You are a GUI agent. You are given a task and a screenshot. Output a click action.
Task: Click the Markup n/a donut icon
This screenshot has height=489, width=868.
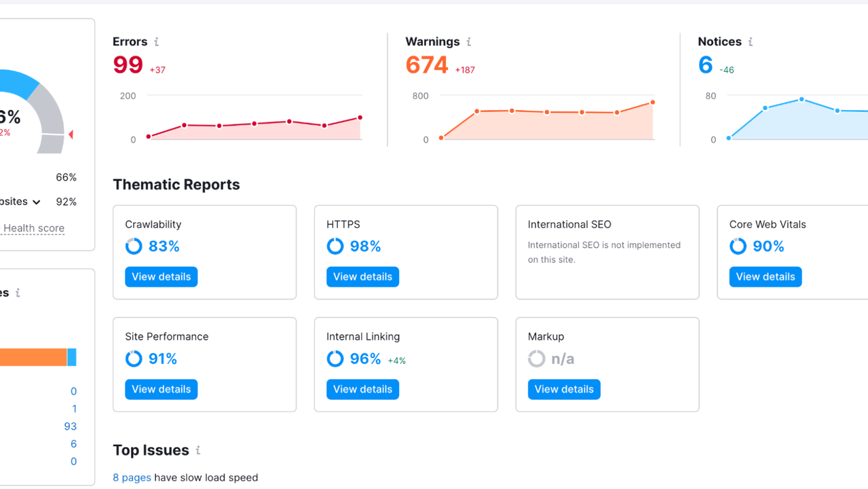pos(537,359)
